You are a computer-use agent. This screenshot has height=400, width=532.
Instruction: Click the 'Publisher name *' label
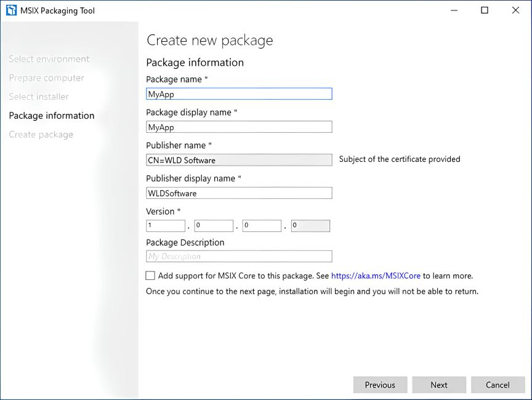(x=179, y=145)
